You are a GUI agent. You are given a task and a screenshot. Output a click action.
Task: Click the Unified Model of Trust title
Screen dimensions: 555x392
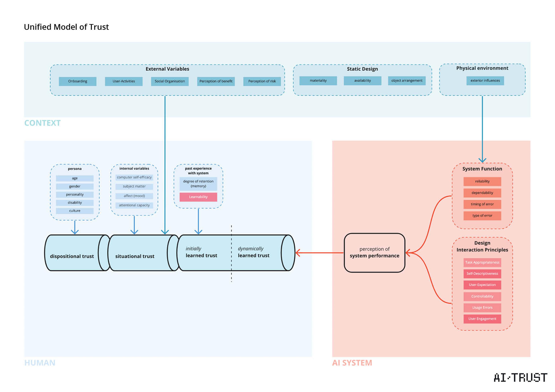pyautogui.click(x=66, y=27)
